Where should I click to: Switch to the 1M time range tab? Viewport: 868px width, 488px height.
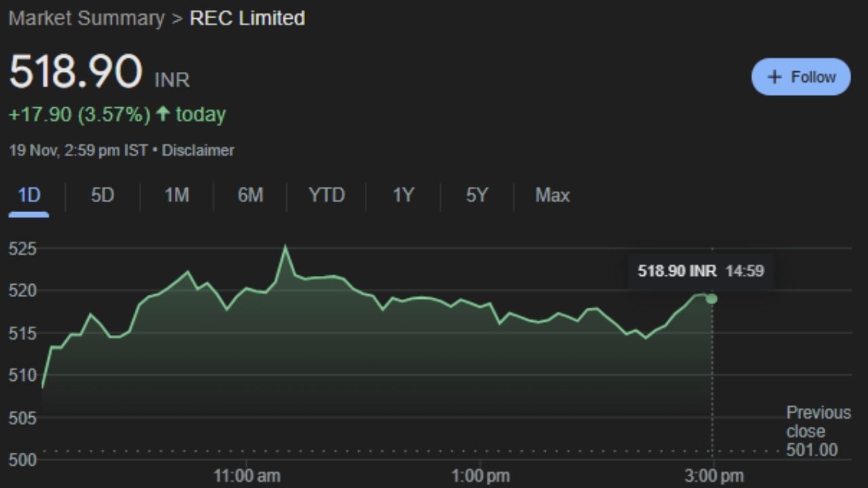point(176,196)
